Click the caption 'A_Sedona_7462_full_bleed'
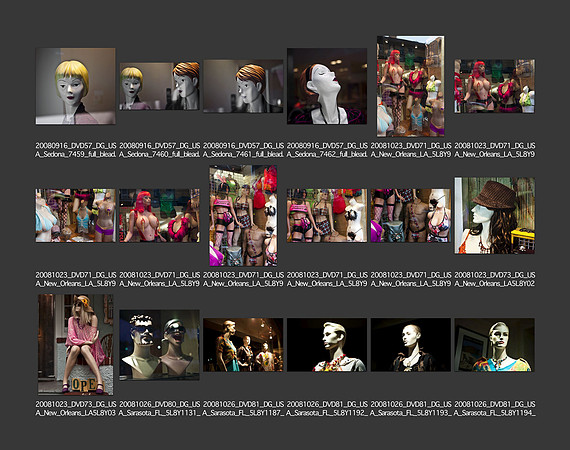This screenshot has width=570, height=450. [327, 154]
